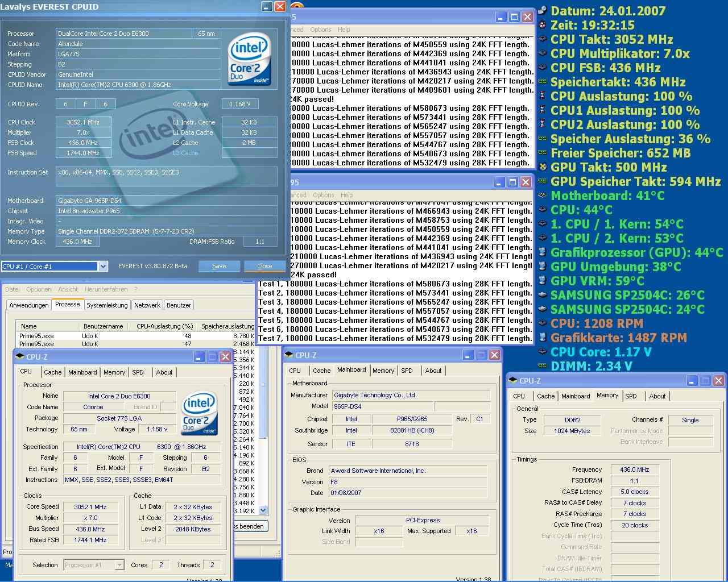Click the CPU Auslastung hourglass icon
The width and height of the screenshot is (728, 582).
pos(543,95)
